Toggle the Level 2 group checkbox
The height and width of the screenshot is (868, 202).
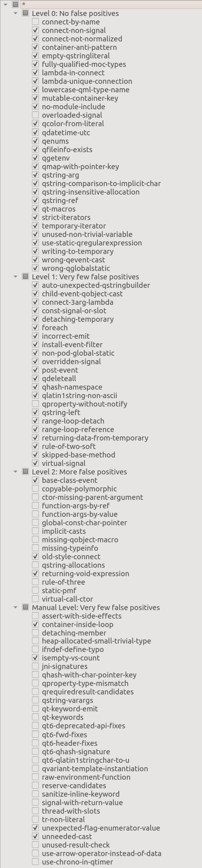[x=25, y=471]
